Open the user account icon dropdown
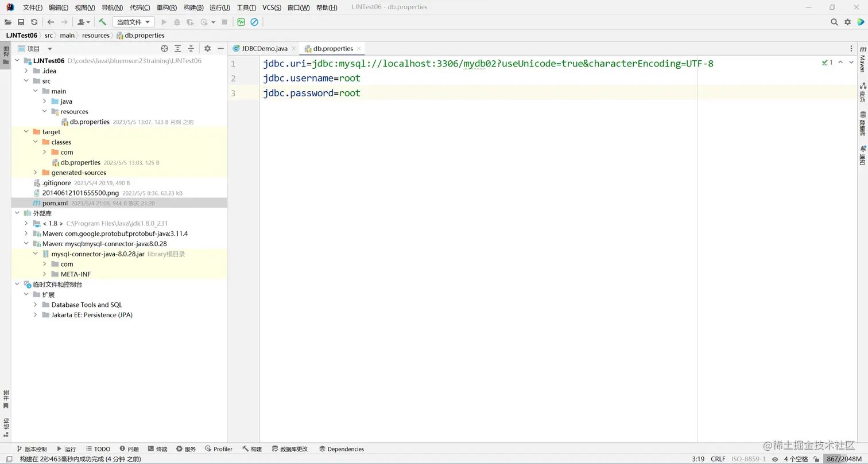868x464 pixels. 83,22
